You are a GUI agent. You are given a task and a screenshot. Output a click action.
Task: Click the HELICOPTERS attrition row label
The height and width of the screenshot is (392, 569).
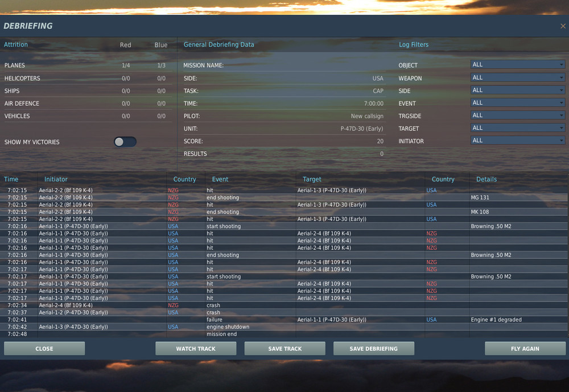(22, 79)
